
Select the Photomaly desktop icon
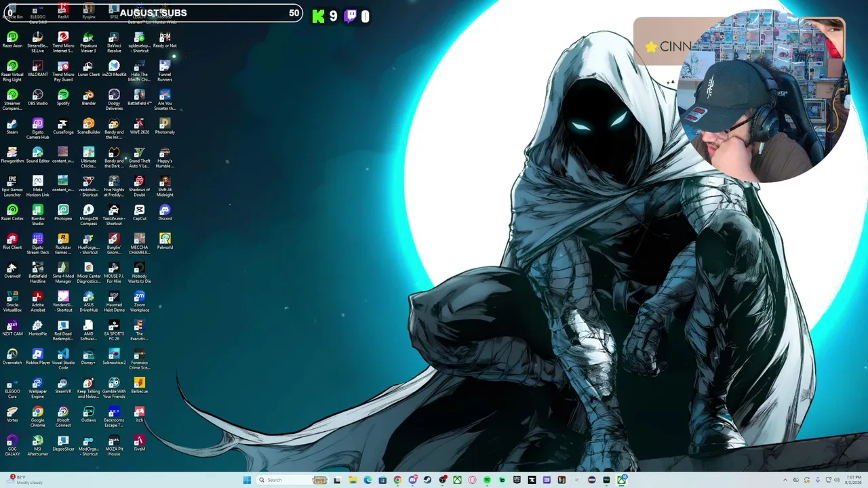point(165,127)
